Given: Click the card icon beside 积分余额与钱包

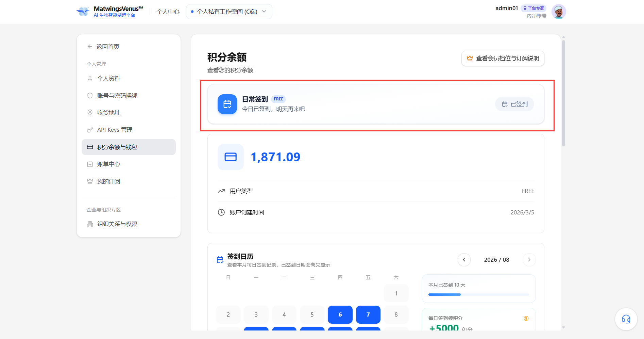Looking at the screenshot, I should coord(90,147).
